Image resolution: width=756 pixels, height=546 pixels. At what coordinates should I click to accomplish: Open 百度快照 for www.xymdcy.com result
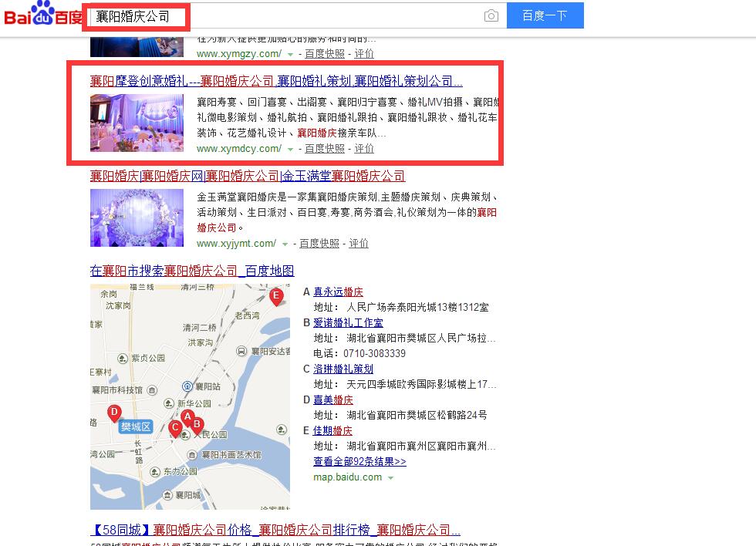coord(325,149)
